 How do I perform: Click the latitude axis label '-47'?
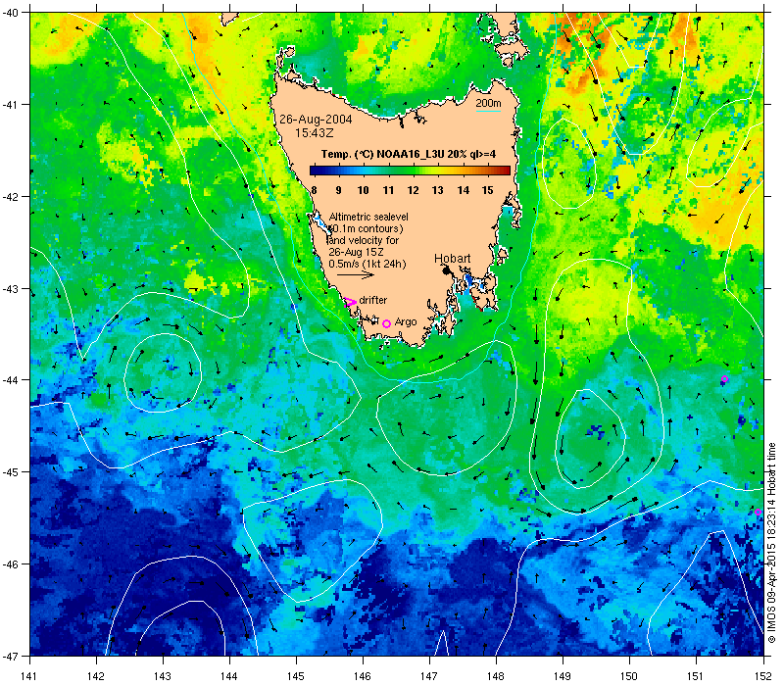10,656
